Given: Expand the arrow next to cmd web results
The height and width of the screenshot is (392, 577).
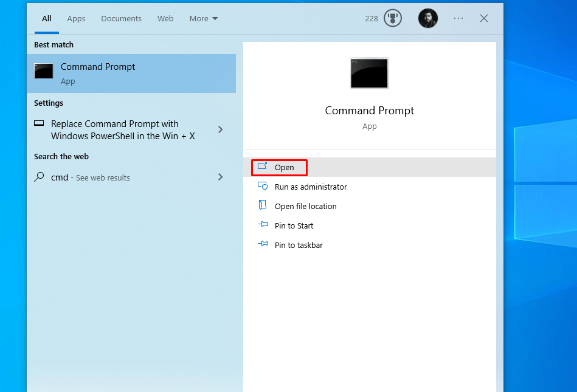Looking at the screenshot, I should [x=220, y=177].
